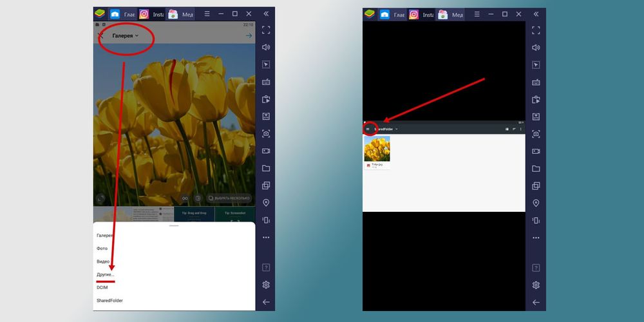Image resolution: width=644 pixels, height=322 pixels.
Task: Open the Галерея dropdown in left window
Action: (126, 36)
